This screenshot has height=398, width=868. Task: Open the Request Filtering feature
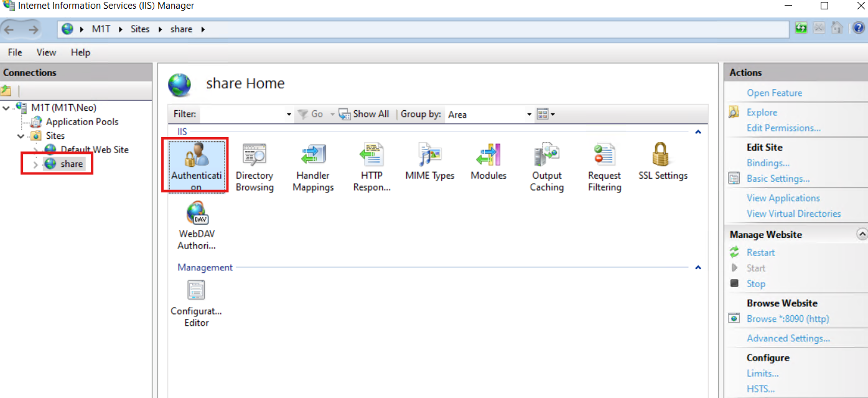[x=605, y=167]
